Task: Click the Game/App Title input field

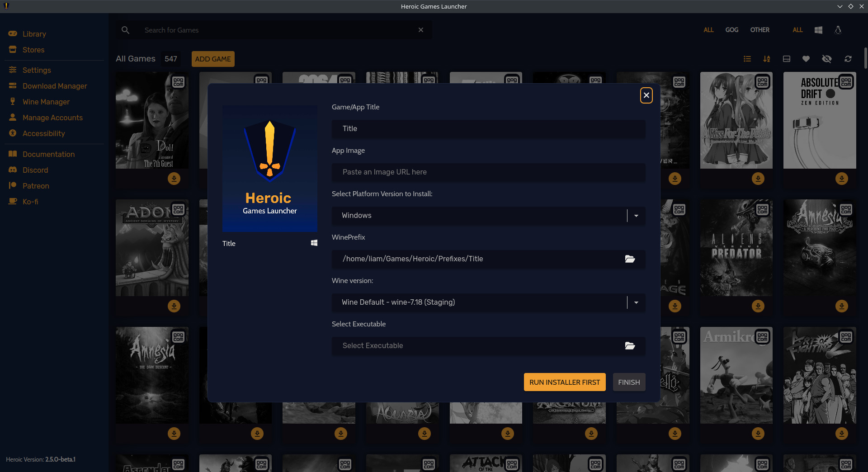Action: pyautogui.click(x=488, y=129)
